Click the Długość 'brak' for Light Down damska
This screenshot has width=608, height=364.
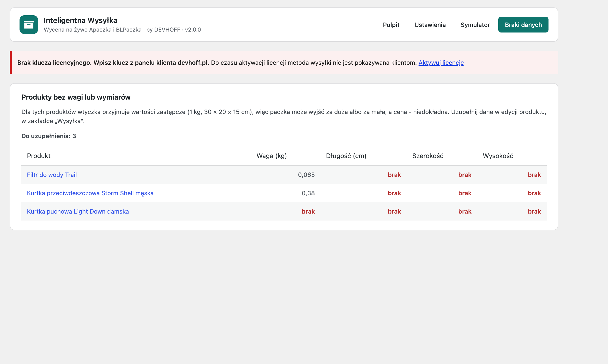pyautogui.click(x=394, y=211)
